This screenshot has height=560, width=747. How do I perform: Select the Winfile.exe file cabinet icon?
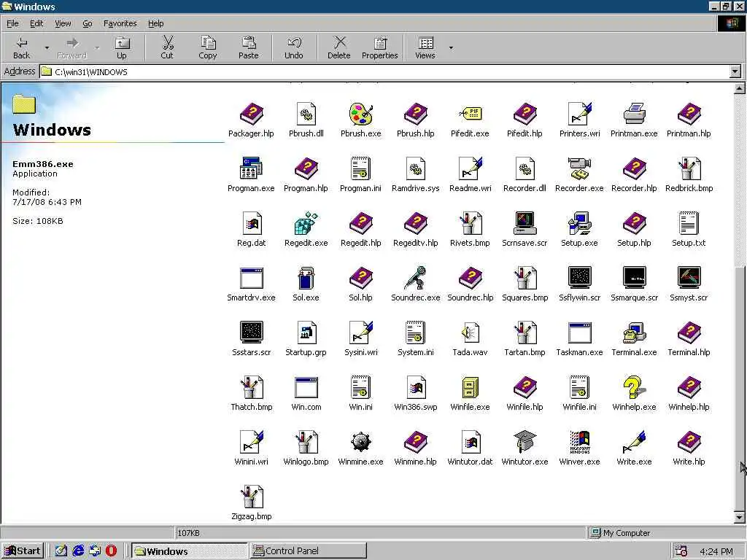point(471,387)
